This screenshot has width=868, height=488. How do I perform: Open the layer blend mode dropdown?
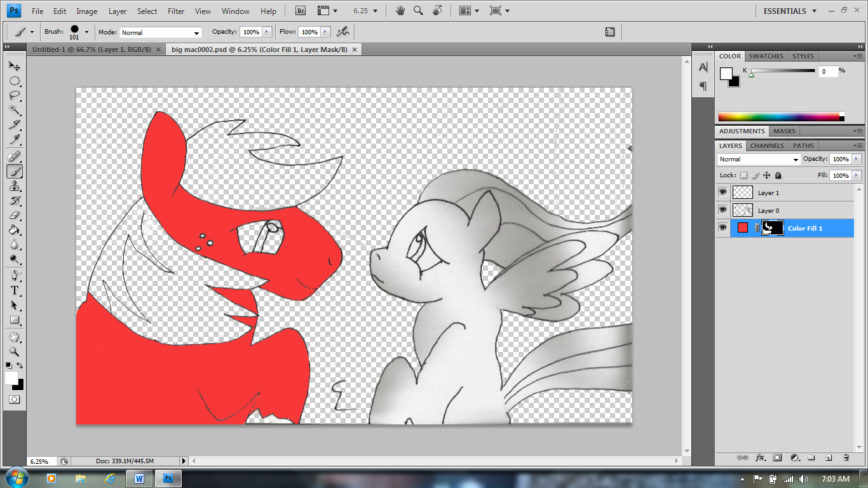tap(759, 159)
